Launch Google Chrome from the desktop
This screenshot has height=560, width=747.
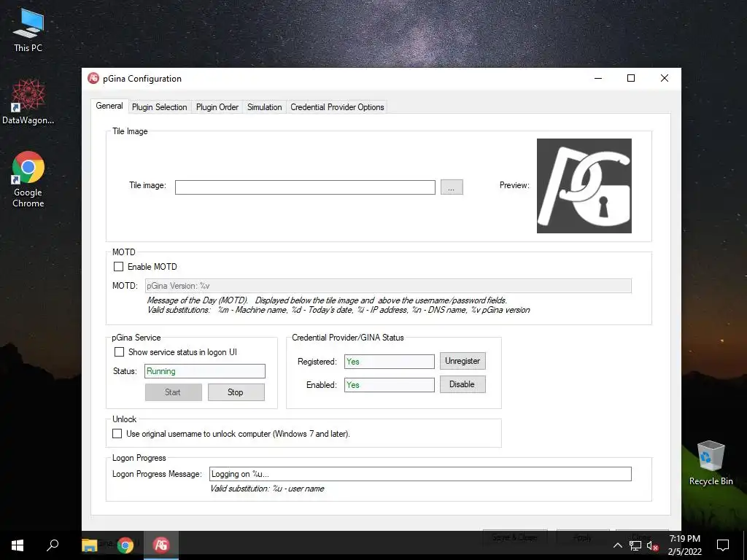(28, 179)
